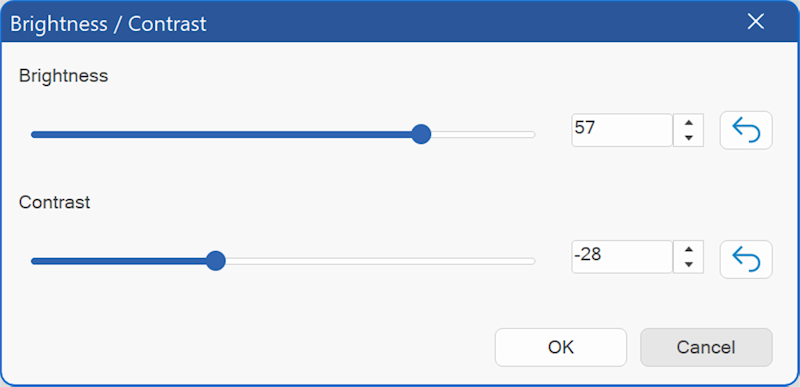Confirm changes with the OK button
Image resolution: width=800 pixels, height=387 pixels.
pyautogui.click(x=561, y=347)
